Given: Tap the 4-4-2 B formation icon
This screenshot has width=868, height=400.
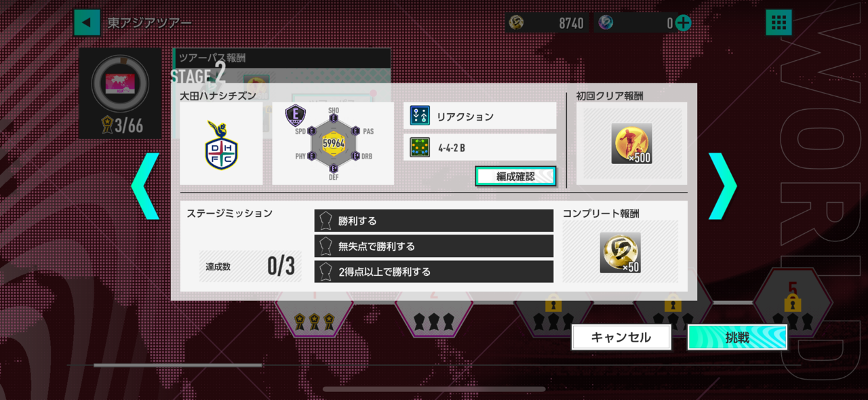Looking at the screenshot, I should click(420, 147).
